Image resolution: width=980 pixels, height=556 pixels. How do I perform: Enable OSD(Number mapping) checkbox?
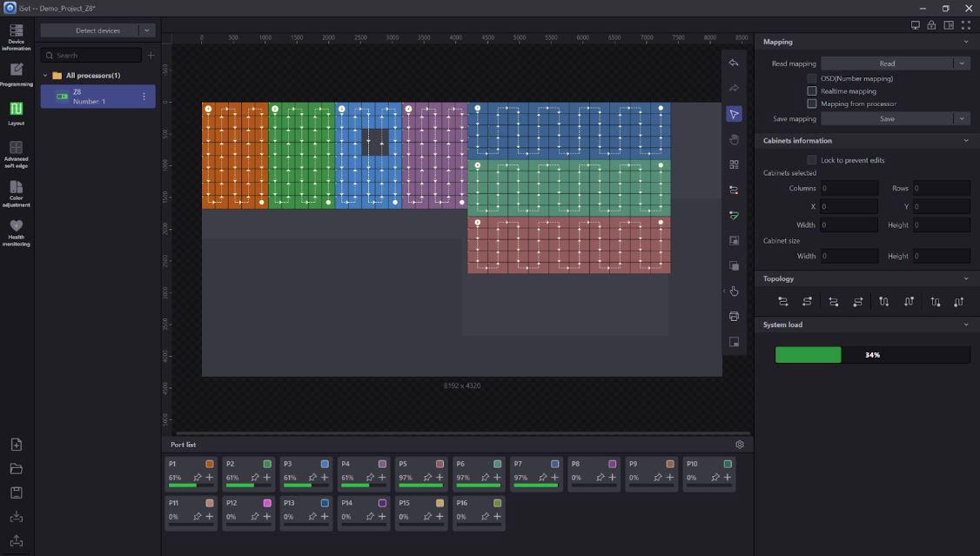(x=812, y=78)
